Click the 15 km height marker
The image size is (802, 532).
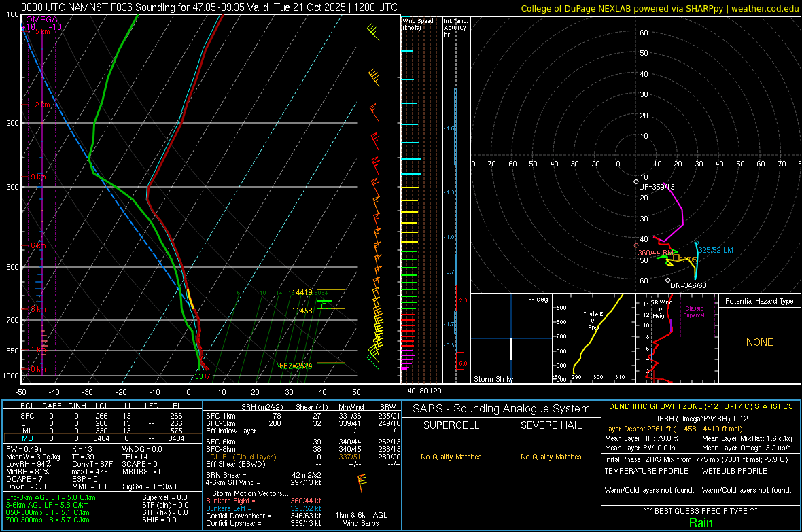[x=39, y=31]
